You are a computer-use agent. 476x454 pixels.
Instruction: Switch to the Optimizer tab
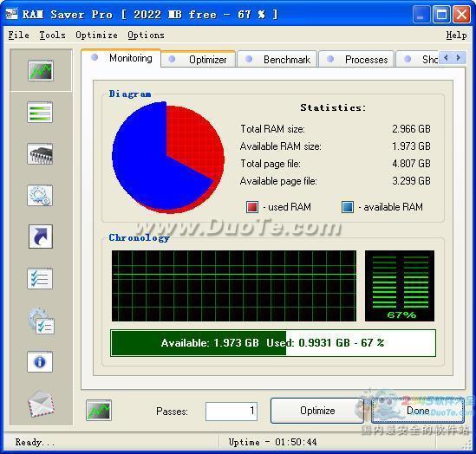pos(199,60)
